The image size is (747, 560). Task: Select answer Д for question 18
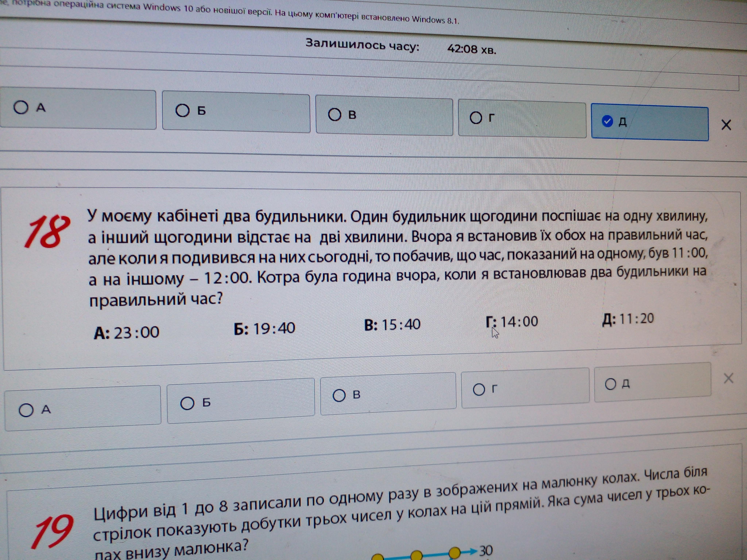point(610,384)
